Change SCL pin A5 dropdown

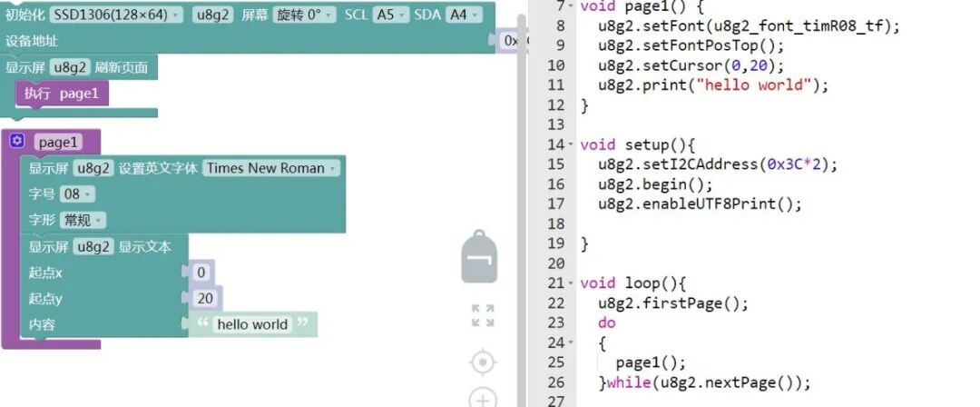pyautogui.click(x=390, y=15)
